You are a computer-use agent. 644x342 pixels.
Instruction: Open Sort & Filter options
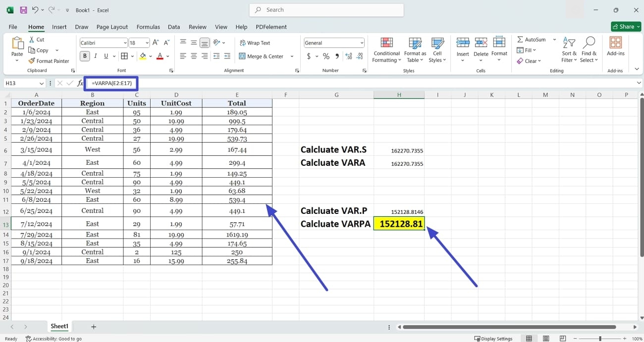tap(568, 49)
